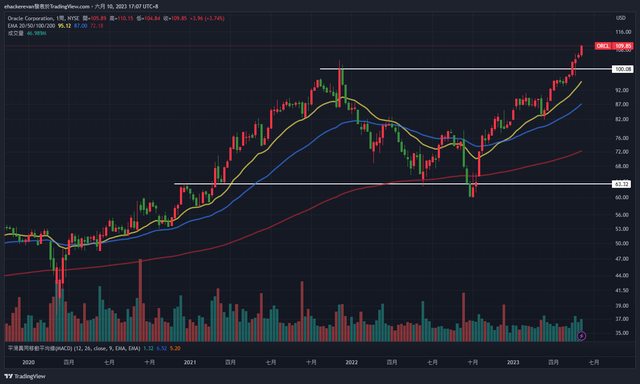Screen dimensions: 640x384
Task: Click the latest red candlestick near 109.85
Action: [x=581, y=50]
